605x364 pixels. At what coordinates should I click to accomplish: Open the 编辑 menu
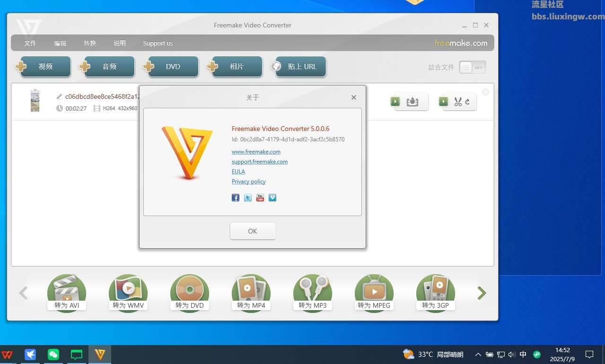60,43
